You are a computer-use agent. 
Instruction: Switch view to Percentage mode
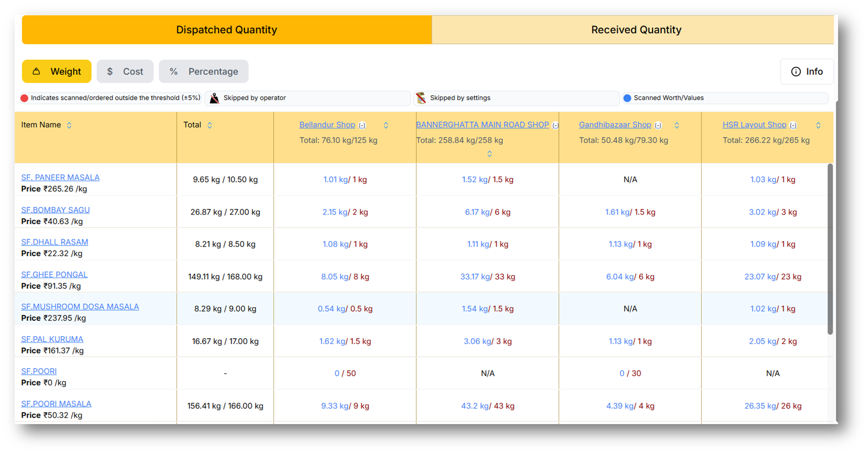click(x=204, y=71)
